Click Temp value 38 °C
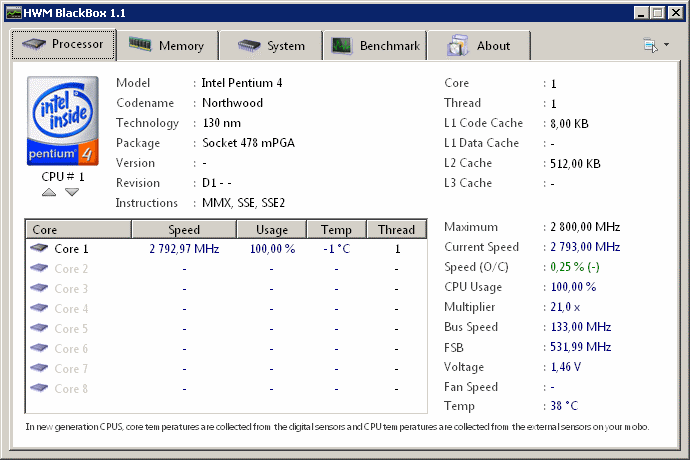 click(564, 405)
